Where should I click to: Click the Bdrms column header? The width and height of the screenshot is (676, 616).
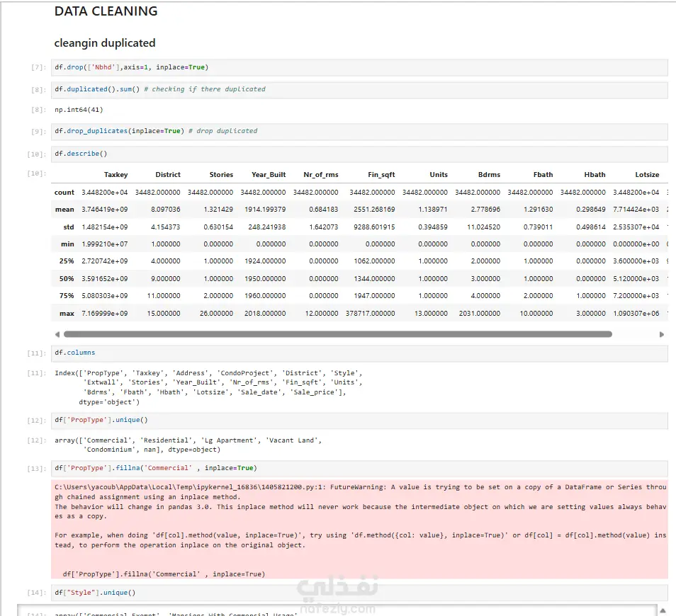point(489,175)
